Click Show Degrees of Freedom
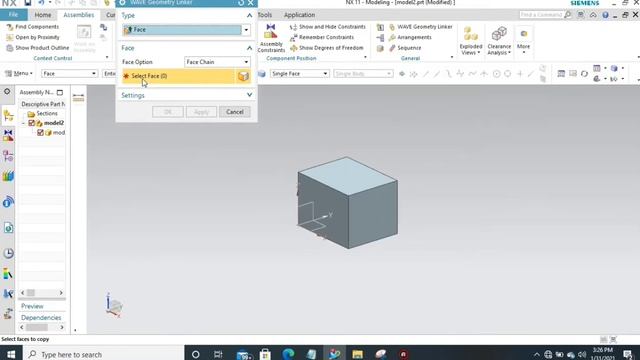The width and height of the screenshot is (640, 360). [x=327, y=48]
